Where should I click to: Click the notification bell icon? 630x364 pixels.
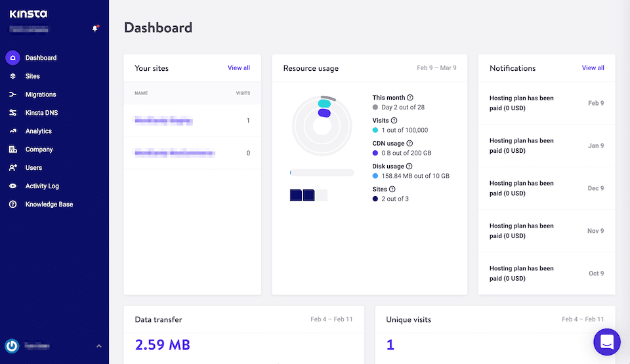[x=96, y=28]
